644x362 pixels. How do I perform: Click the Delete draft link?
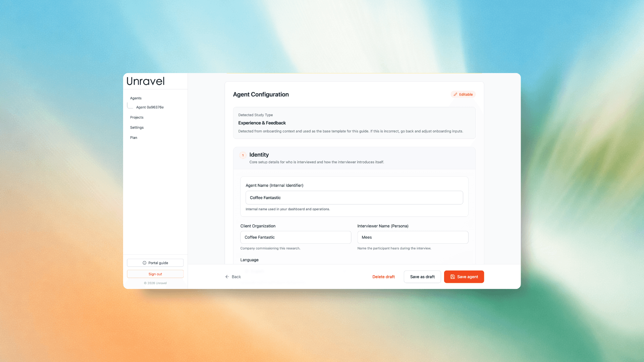coord(383,277)
